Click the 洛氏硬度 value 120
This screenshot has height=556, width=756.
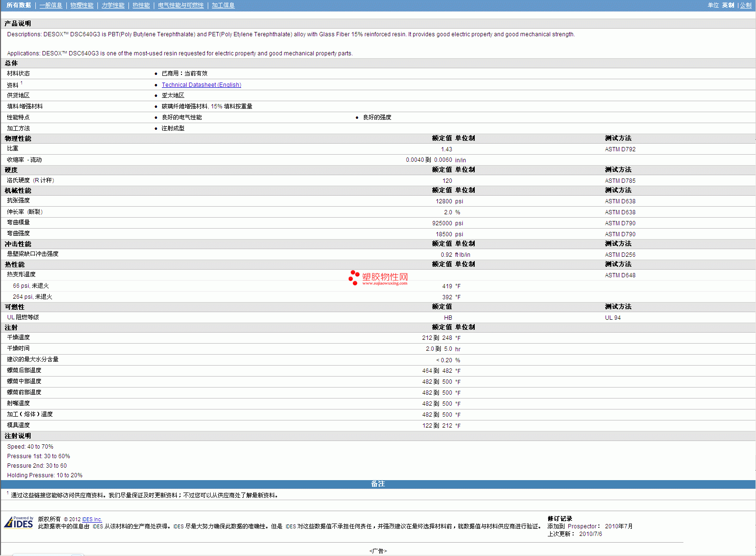(447, 181)
